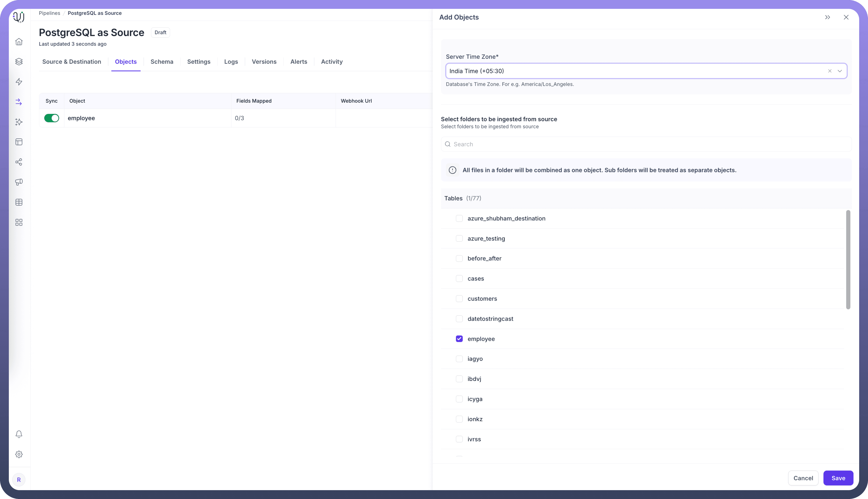Open notifications bell icon
The image size is (868, 499).
(19, 434)
